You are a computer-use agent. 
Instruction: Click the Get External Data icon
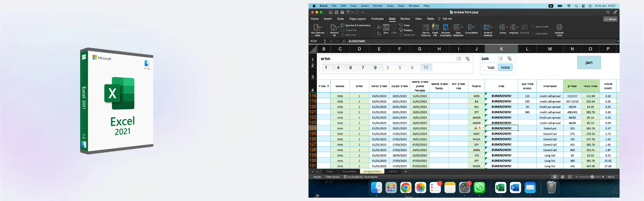(x=316, y=27)
